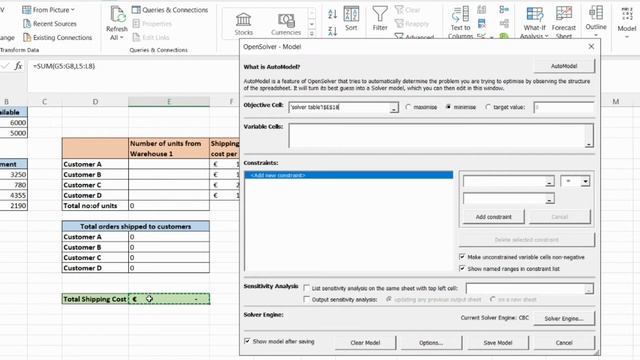The height and width of the screenshot is (360, 640).
Task: Close the OpenSolver Model dialog
Action: (591, 47)
